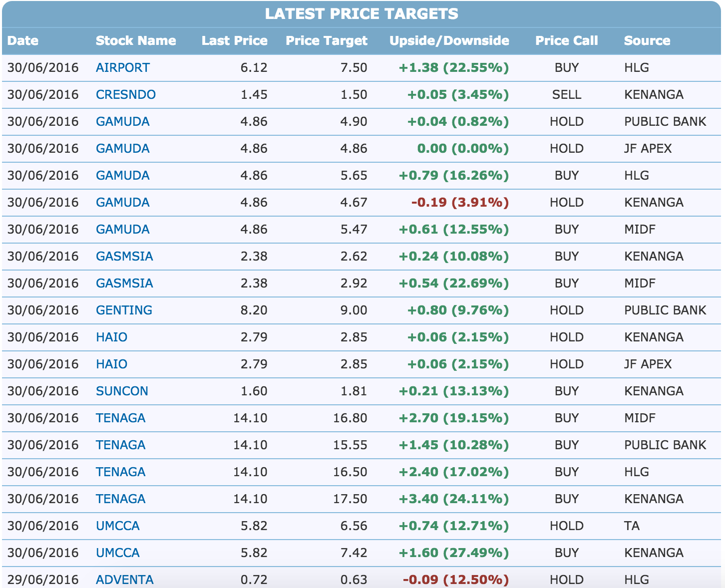Select the 0.00 (0.00%) upside value
725x588 pixels.
463,149
